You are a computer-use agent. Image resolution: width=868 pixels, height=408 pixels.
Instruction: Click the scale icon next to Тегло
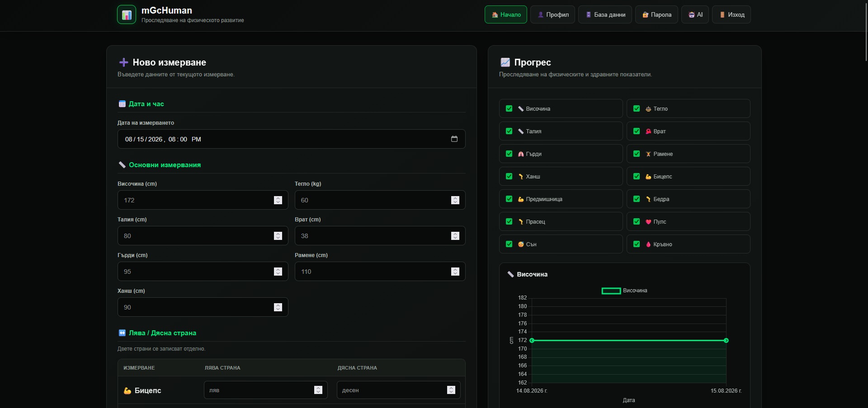pyautogui.click(x=648, y=109)
